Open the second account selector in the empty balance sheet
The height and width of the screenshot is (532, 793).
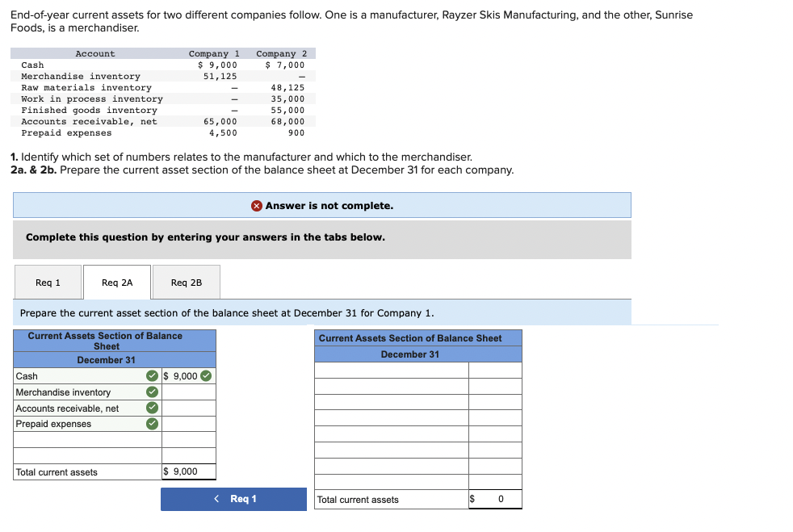pos(391,387)
